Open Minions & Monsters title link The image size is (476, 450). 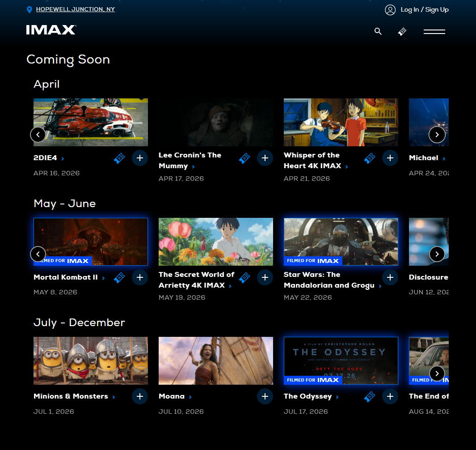point(74,396)
